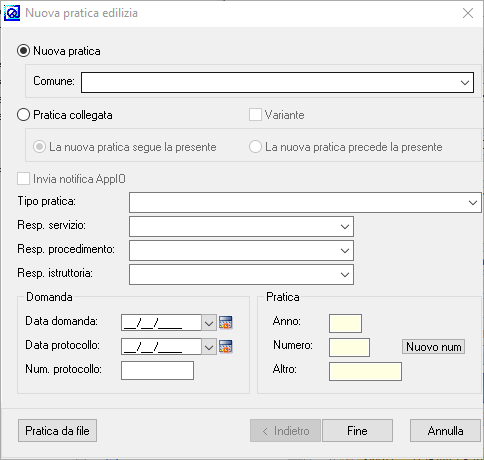
Task: Open the Data domanda date dropdown arrow
Action: coord(209,323)
